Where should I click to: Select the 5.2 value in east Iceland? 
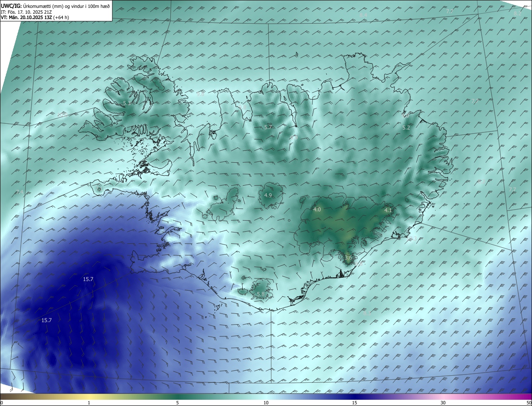point(406,128)
